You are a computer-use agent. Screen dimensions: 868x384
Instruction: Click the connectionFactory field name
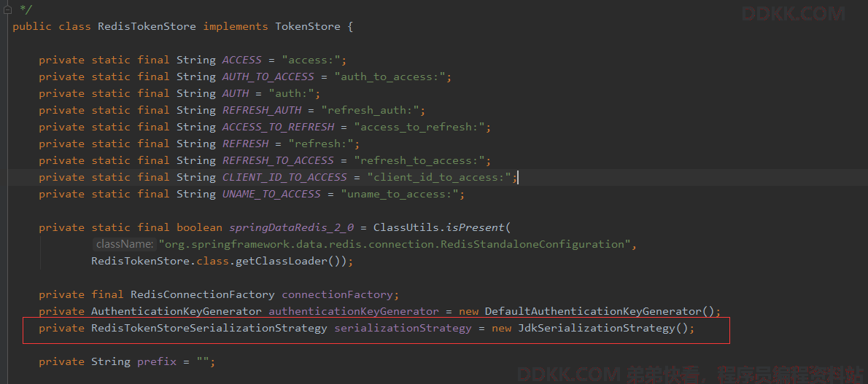[337, 294]
